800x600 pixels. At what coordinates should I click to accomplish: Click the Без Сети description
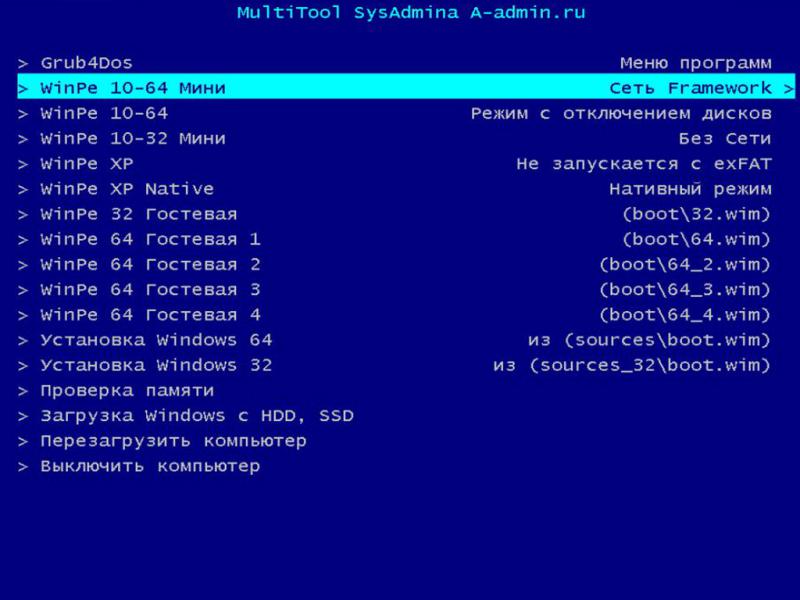[725, 139]
